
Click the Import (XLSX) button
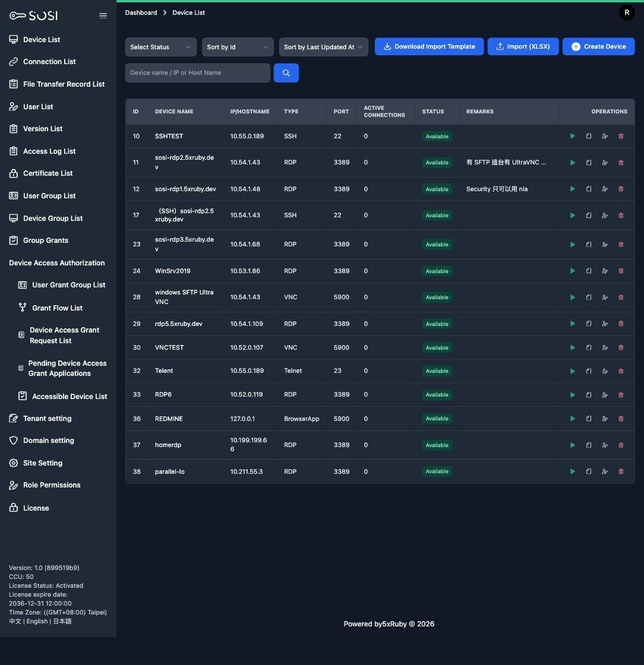pos(523,47)
